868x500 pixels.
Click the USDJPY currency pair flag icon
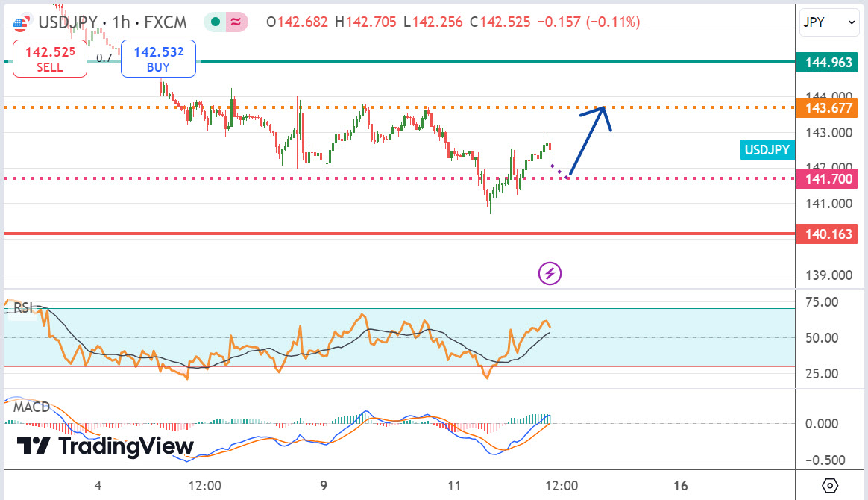[x=21, y=22]
